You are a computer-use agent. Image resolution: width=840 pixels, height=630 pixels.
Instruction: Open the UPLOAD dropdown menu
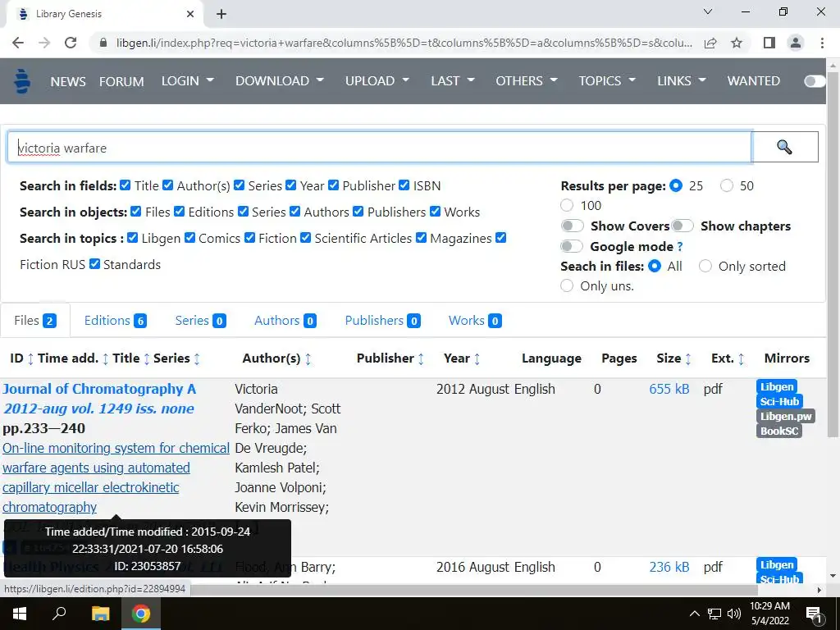(x=377, y=81)
